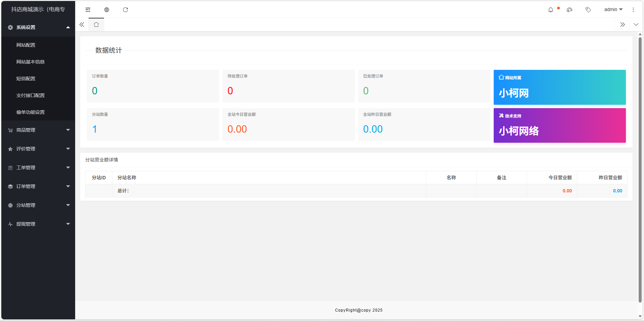The height and width of the screenshot is (321, 644).
Task: Open the admin user dropdown
Action: (x=613, y=10)
